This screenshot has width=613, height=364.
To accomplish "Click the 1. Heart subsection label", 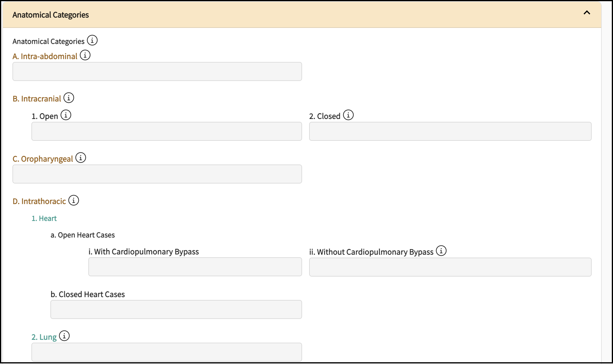I will 44,218.
